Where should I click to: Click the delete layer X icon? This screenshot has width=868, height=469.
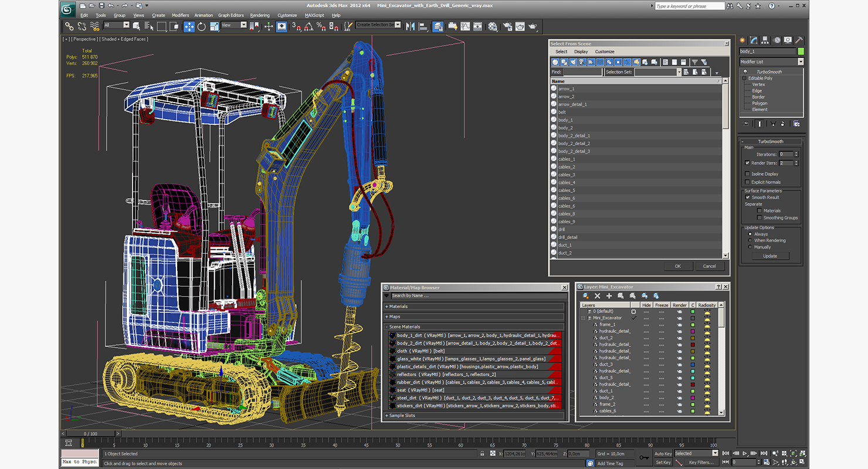click(597, 296)
